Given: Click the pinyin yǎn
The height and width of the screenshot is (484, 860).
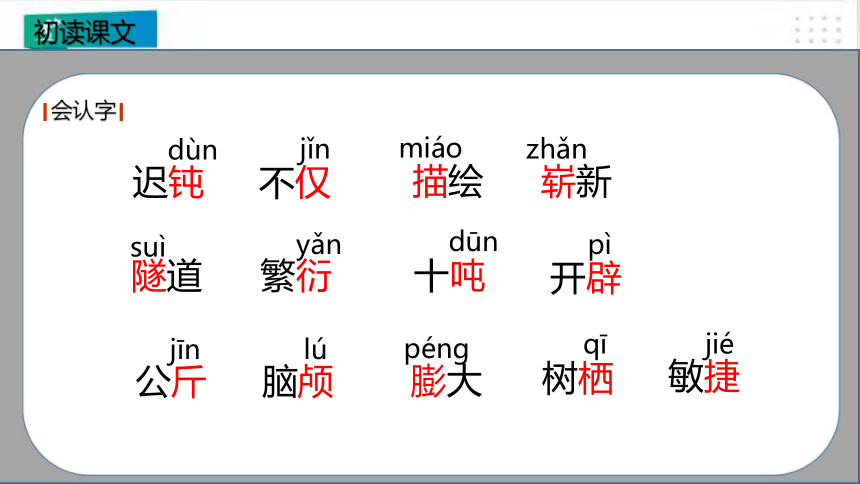Looking at the screenshot, I should coord(319,246).
